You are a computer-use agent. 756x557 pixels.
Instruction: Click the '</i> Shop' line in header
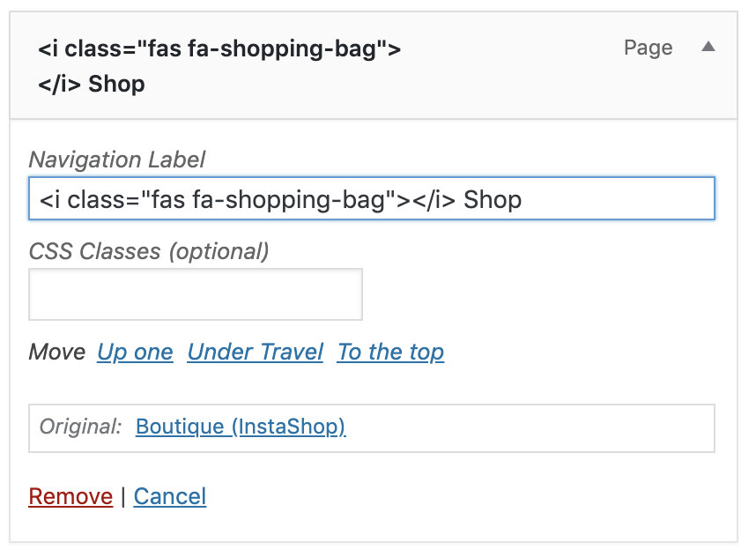(92, 85)
